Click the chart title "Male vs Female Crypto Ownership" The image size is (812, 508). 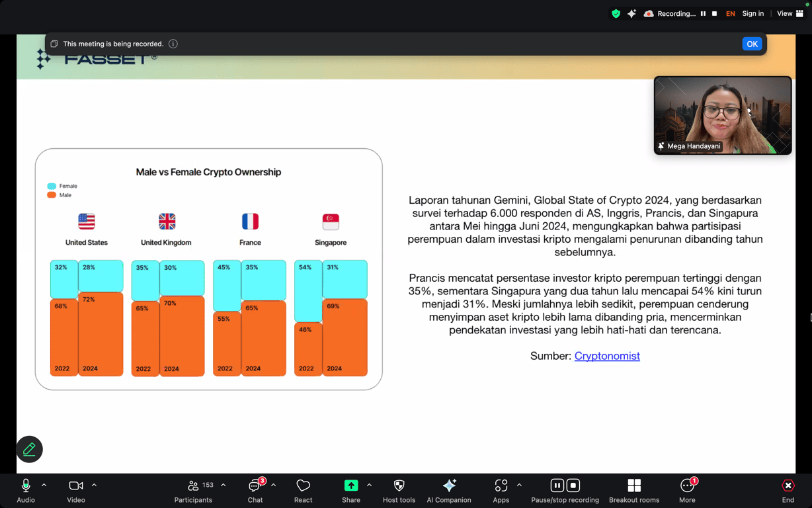pyautogui.click(x=208, y=172)
